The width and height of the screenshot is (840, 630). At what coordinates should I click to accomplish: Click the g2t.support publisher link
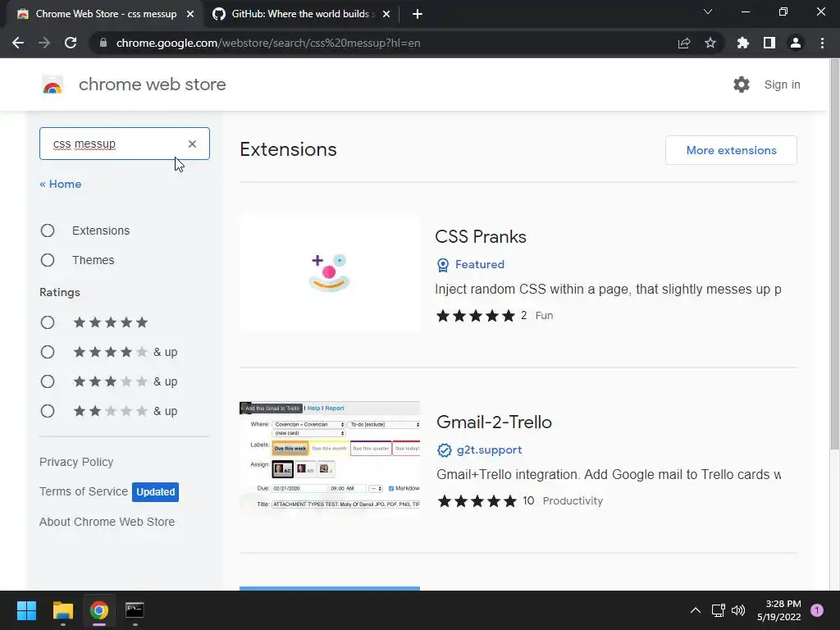coord(489,450)
